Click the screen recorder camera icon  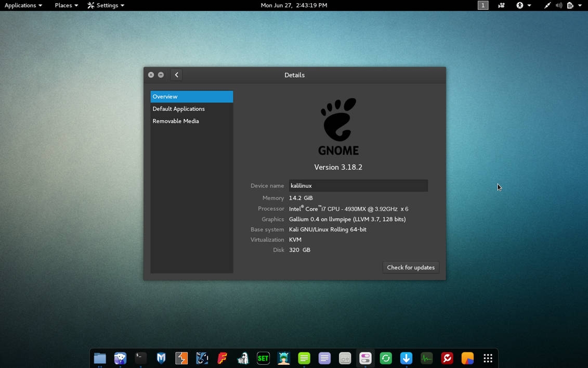501,5
